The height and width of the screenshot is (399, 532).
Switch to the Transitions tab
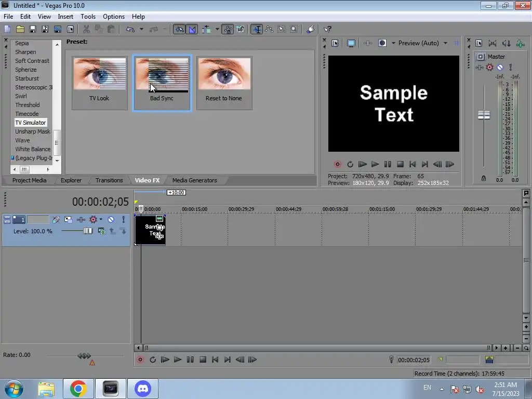coord(109,180)
